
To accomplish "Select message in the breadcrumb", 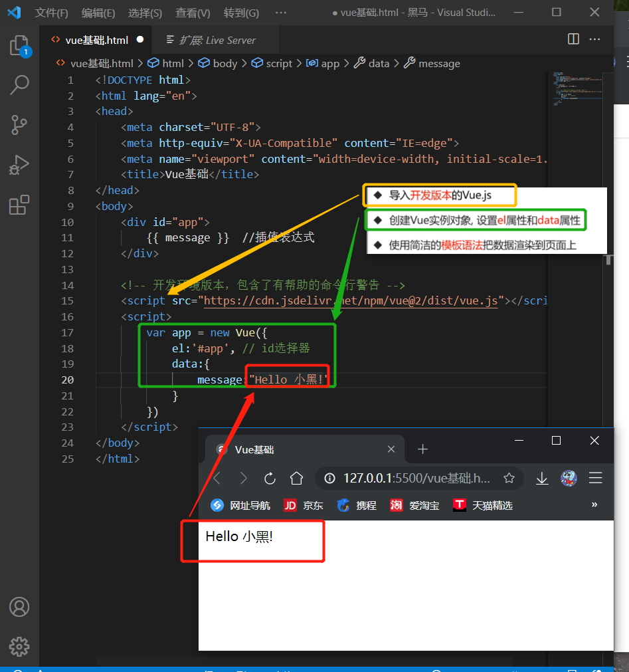I will pos(439,63).
